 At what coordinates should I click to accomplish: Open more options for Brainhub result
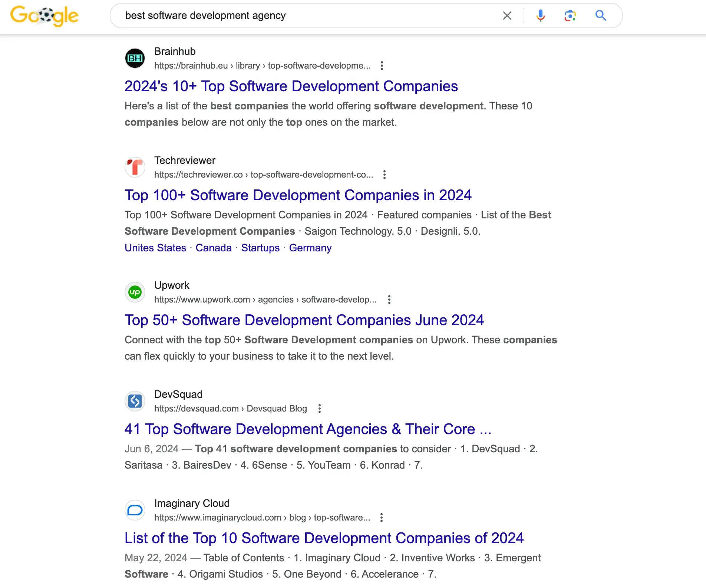coord(382,66)
